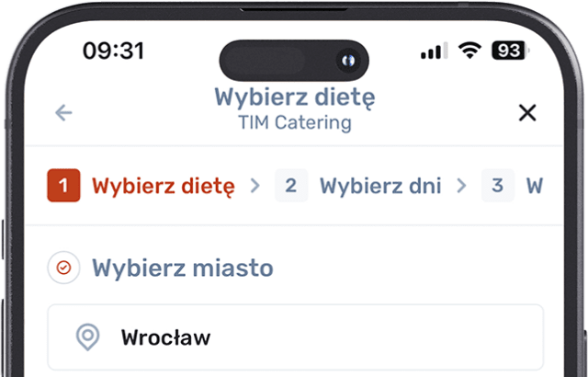Go to the Wybierz dni step
Image resolution: width=588 pixels, height=377 pixels.
pyautogui.click(x=380, y=186)
